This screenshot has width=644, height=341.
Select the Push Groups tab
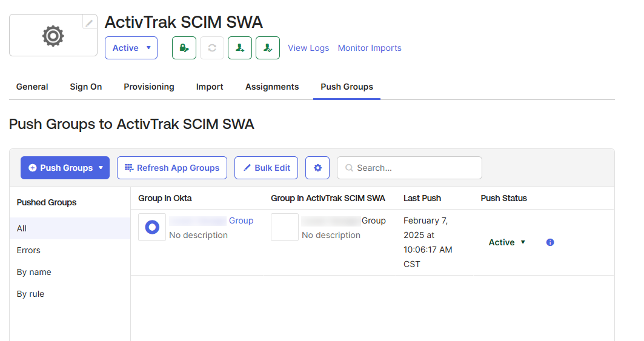point(347,87)
